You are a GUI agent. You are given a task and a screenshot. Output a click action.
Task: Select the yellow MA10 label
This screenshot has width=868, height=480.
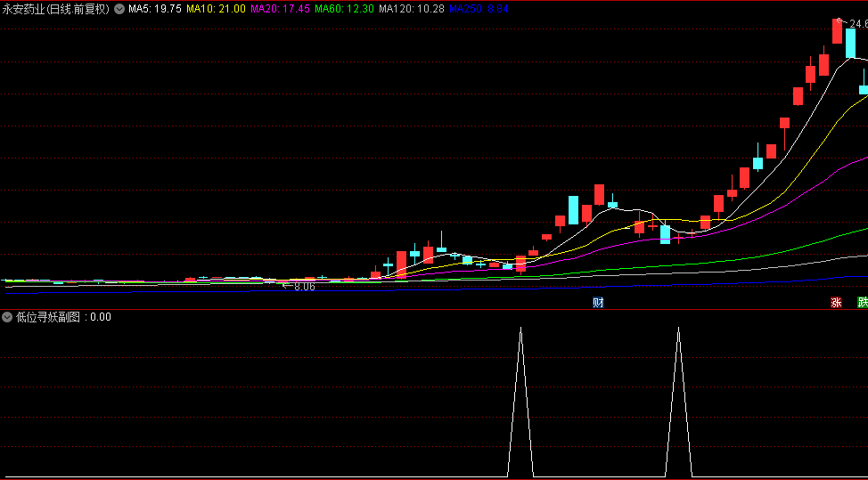point(216,9)
